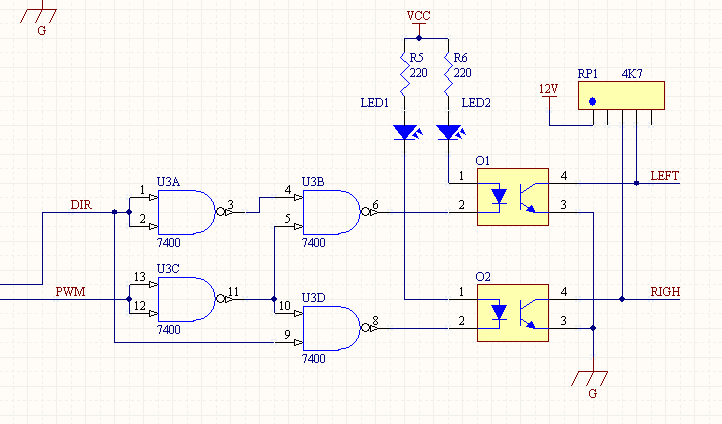Click the 4K7 value text

pos(632,74)
